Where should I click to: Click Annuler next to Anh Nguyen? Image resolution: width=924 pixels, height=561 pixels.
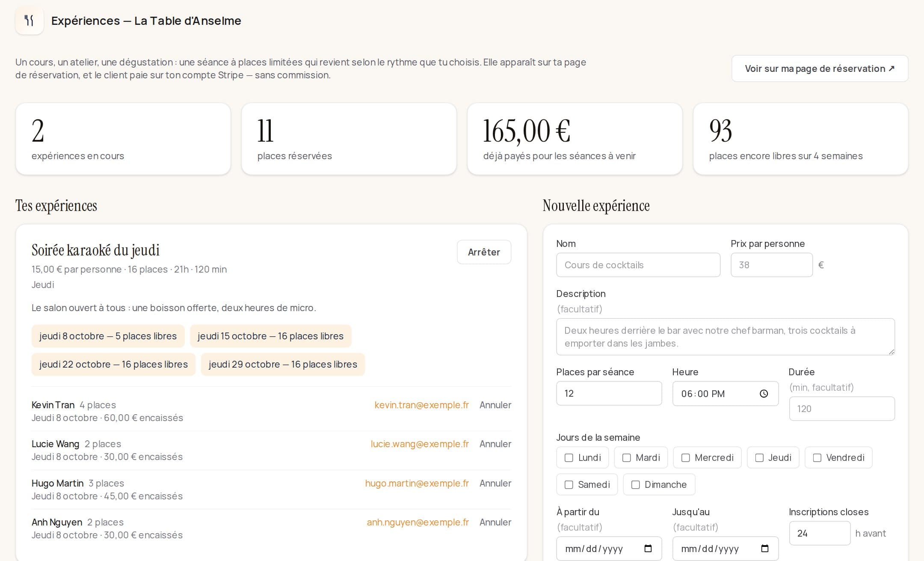(495, 522)
